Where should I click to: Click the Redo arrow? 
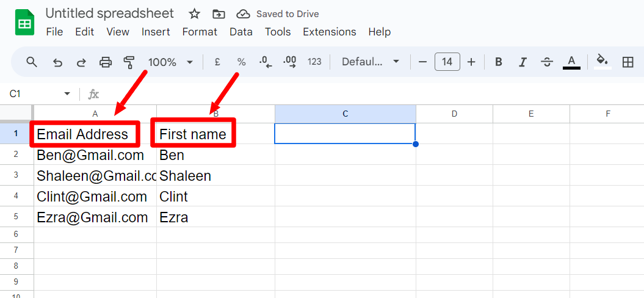(81, 62)
